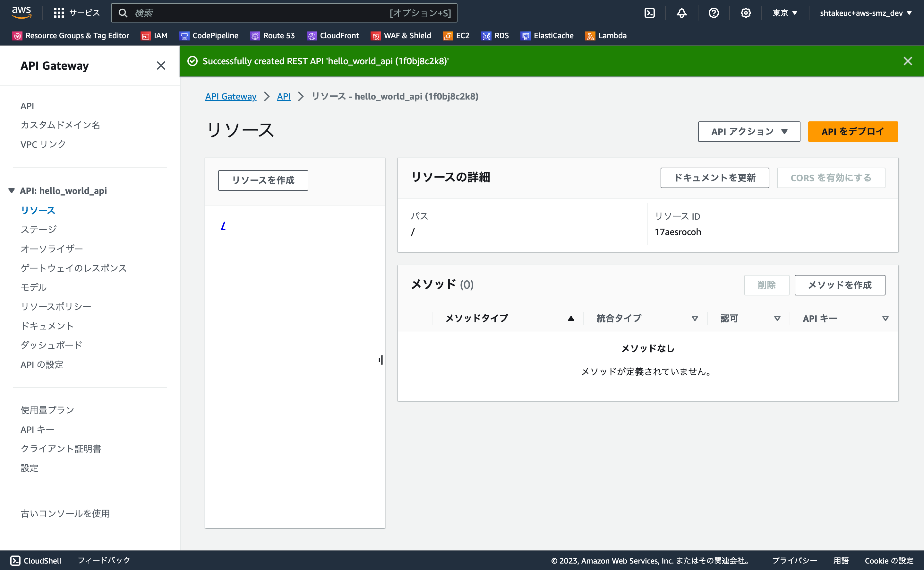Open the services grid menu

59,13
